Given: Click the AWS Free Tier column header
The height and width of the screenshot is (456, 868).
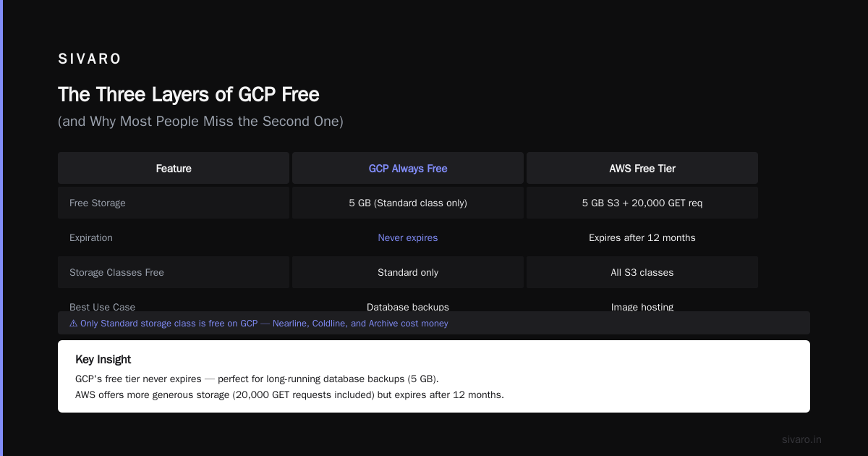Looking at the screenshot, I should pyautogui.click(x=642, y=168).
